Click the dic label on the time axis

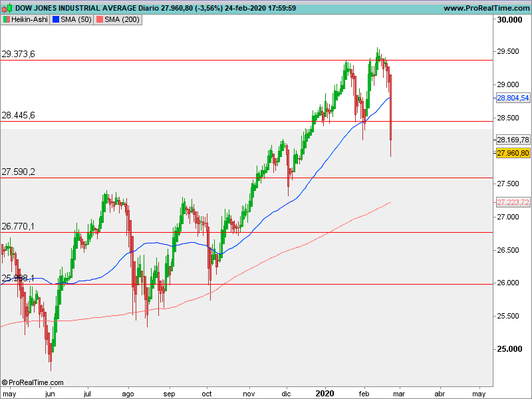click(x=287, y=394)
